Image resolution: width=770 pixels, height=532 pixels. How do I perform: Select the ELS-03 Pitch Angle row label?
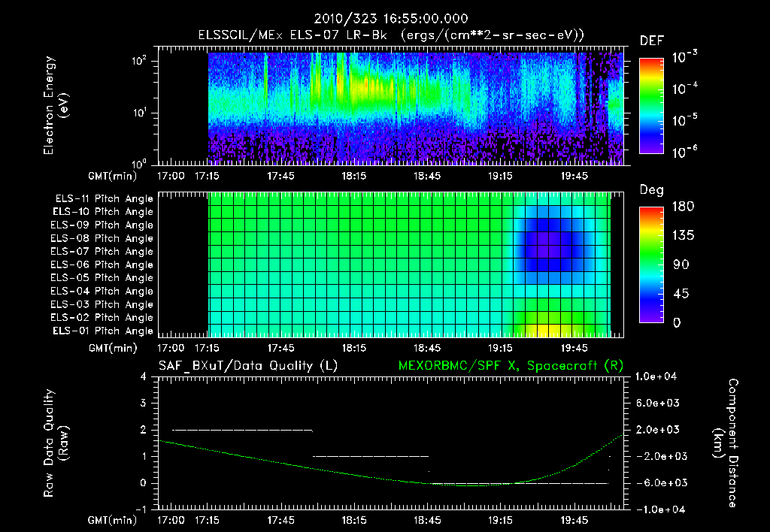[102, 304]
